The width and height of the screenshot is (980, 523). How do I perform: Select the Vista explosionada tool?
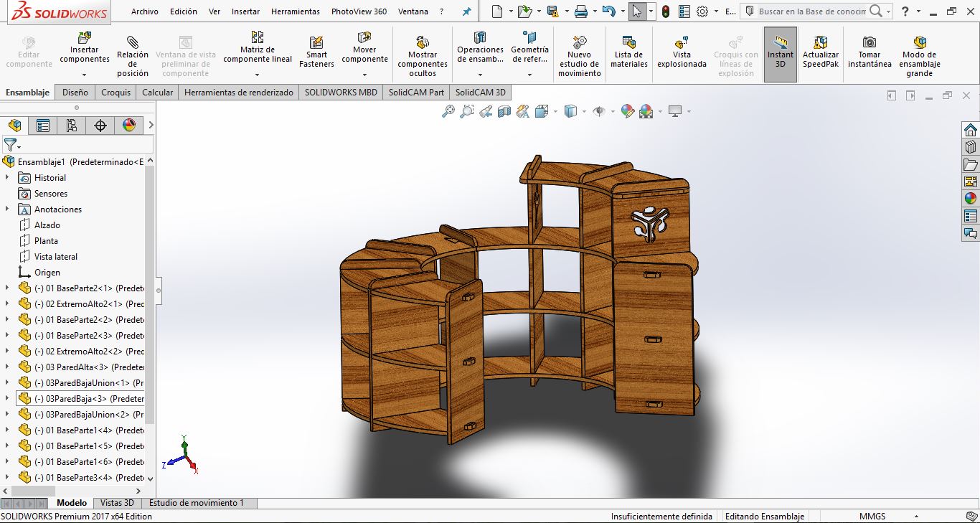682,43
